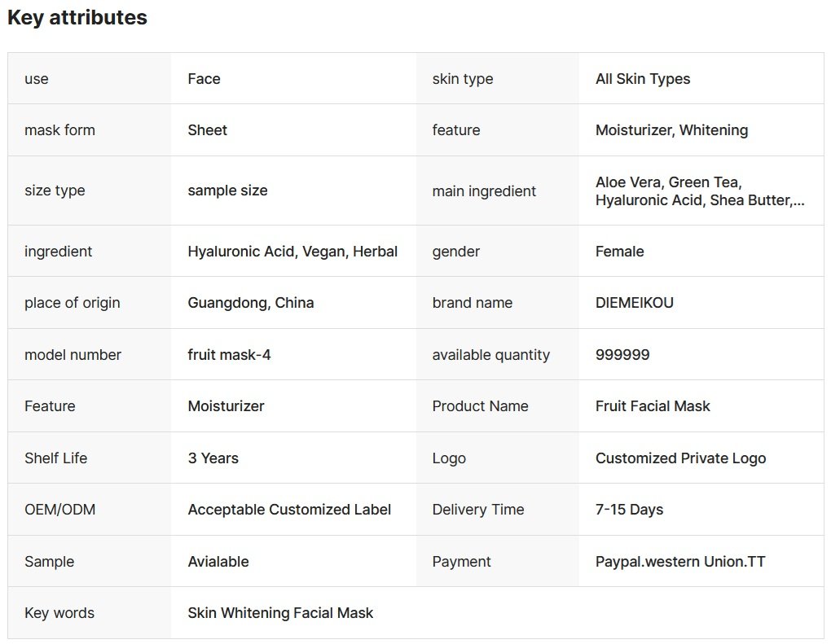Click "Skin Whitening Facial Mask" key words value
Screen dimensions: 831x644
(280, 613)
